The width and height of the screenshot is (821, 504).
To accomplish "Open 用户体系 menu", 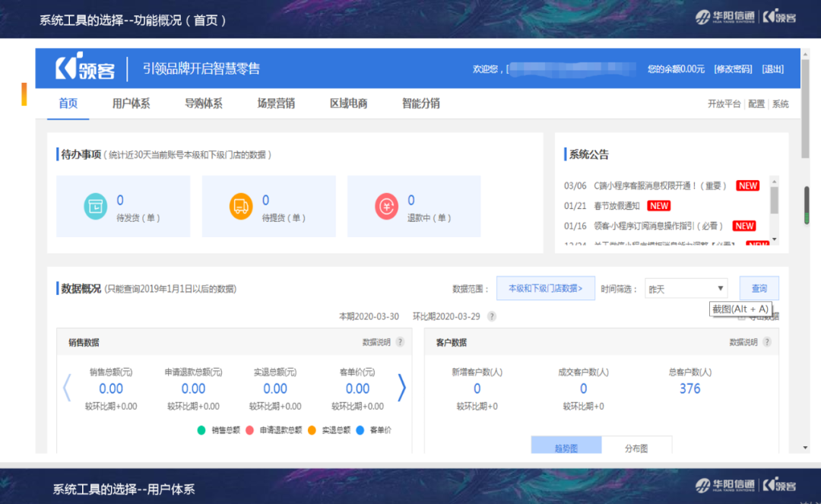I will [131, 103].
